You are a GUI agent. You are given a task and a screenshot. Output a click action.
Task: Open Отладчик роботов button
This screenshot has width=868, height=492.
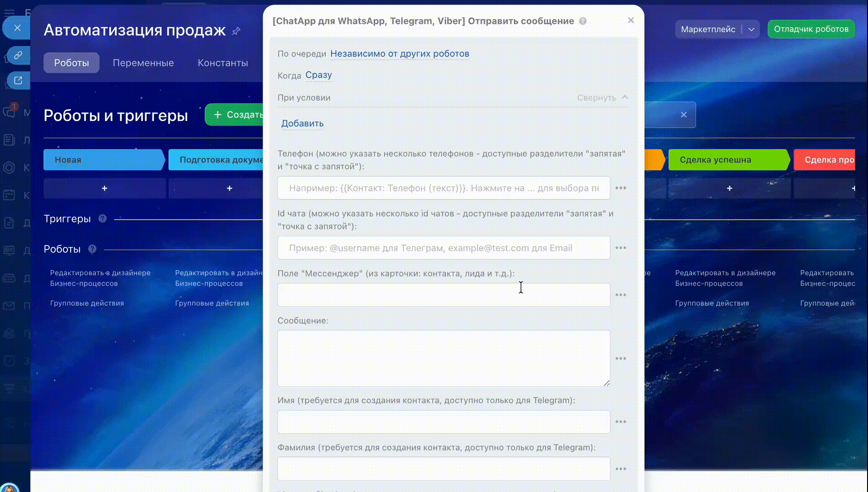tap(811, 29)
